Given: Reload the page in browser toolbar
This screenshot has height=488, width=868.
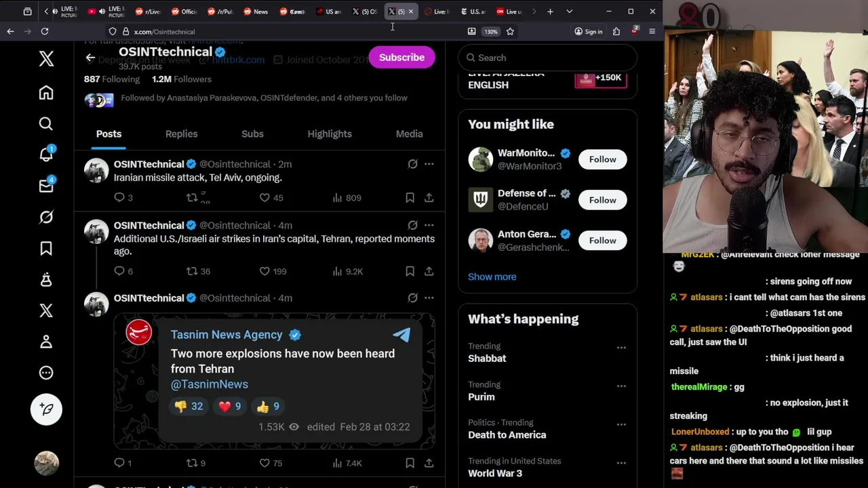Looking at the screenshot, I should (44, 31).
